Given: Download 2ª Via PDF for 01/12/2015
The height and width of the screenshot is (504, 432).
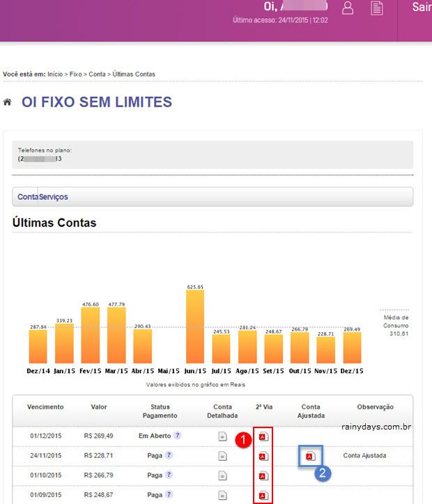Looking at the screenshot, I should click(263, 436).
